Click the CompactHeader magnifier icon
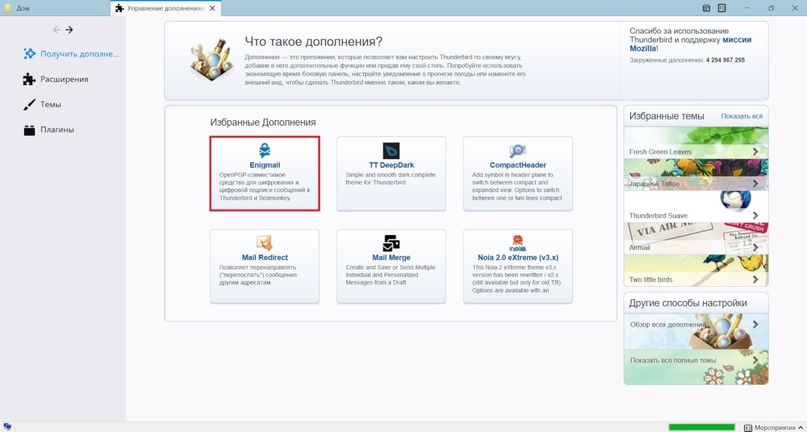 pos(518,150)
